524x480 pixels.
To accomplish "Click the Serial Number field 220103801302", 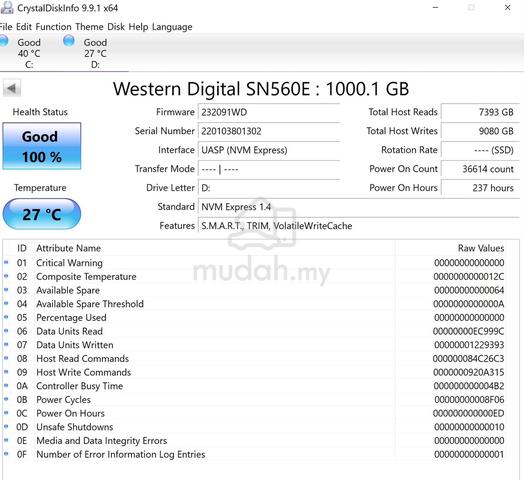I will coord(269,131).
